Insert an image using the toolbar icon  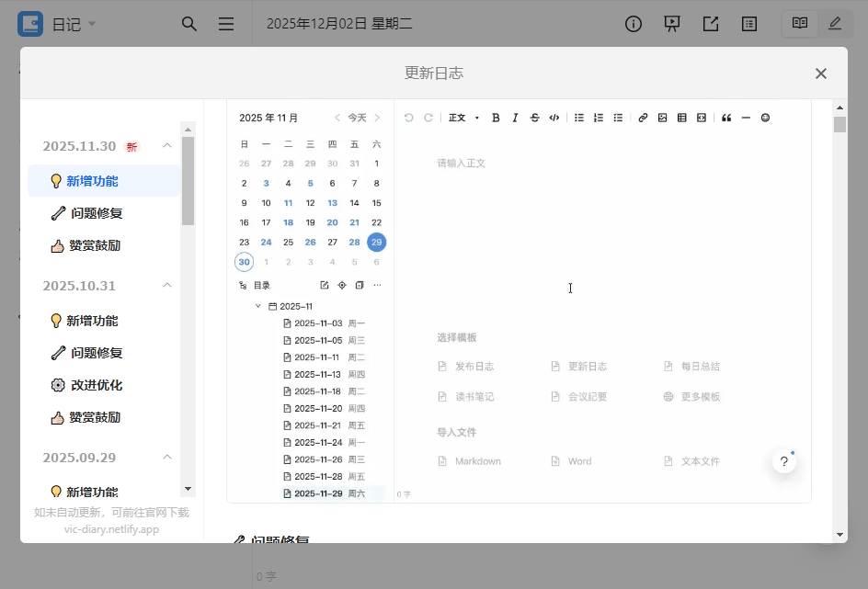662,118
